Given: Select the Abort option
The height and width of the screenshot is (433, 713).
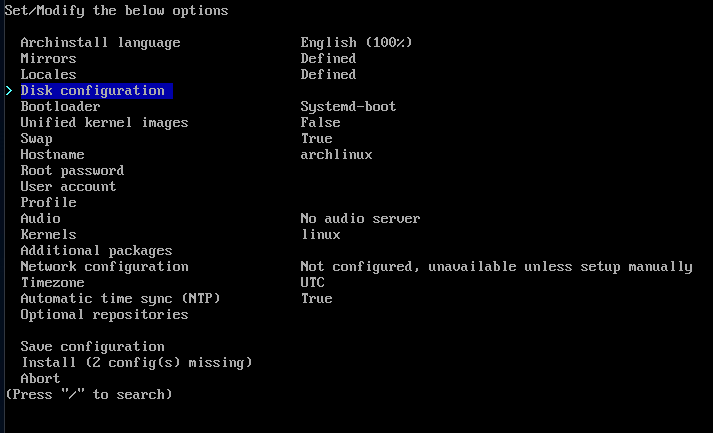Looking at the screenshot, I should (40, 378).
